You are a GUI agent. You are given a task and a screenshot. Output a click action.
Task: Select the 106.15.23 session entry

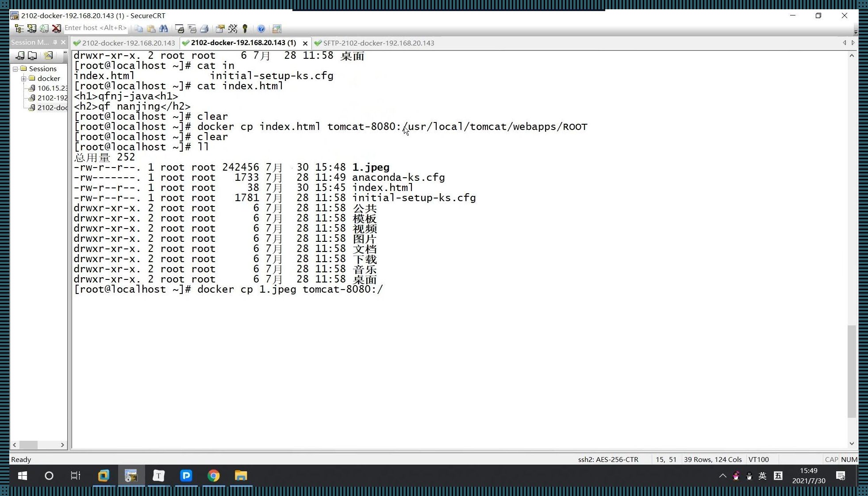pyautogui.click(x=52, y=88)
